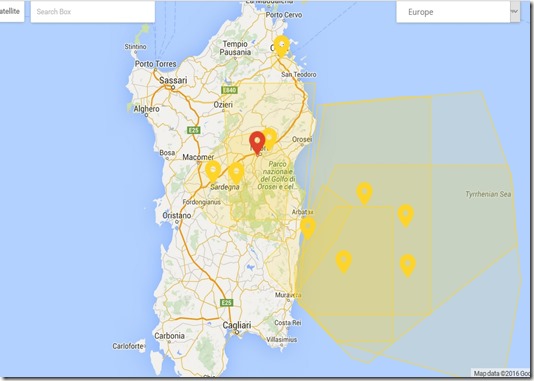The image size is (534, 381).
Task: Click the Stintino label
Action: coord(135,47)
